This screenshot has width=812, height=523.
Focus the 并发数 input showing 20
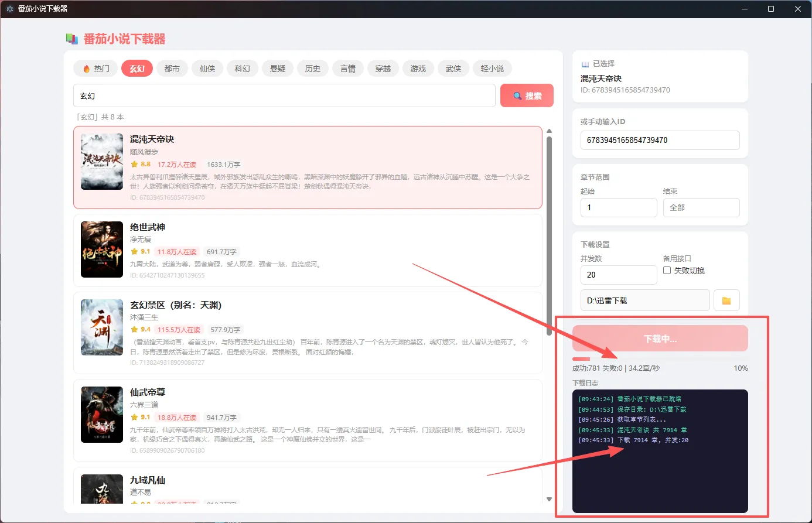pyautogui.click(x=619, y=275)
